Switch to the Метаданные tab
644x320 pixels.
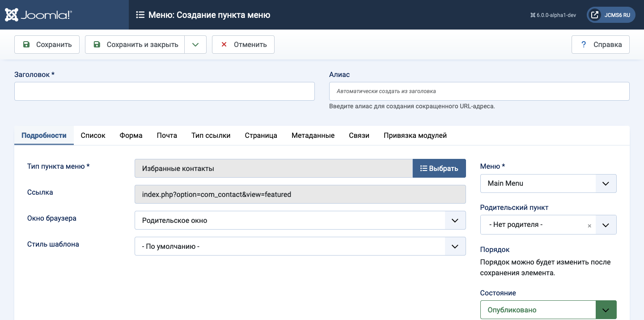pyautogui.click(x=313, y=135)
